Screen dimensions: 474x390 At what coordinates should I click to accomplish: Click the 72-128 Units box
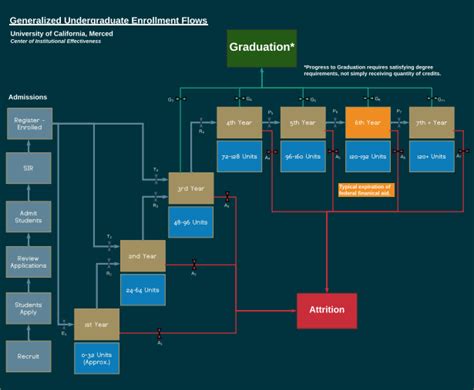[239, 157]
